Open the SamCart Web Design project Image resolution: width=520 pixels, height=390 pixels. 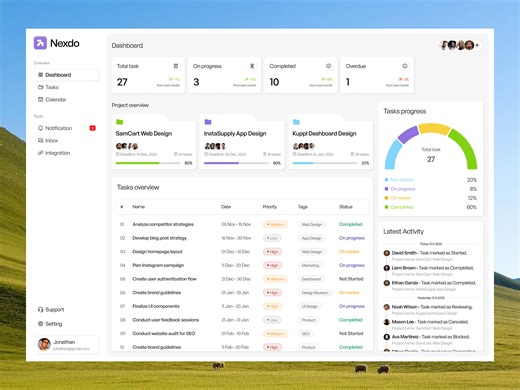point(154,142)
